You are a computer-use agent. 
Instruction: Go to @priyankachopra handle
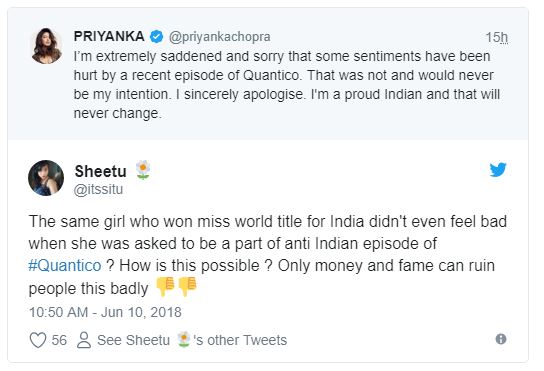tap(220, 37)
